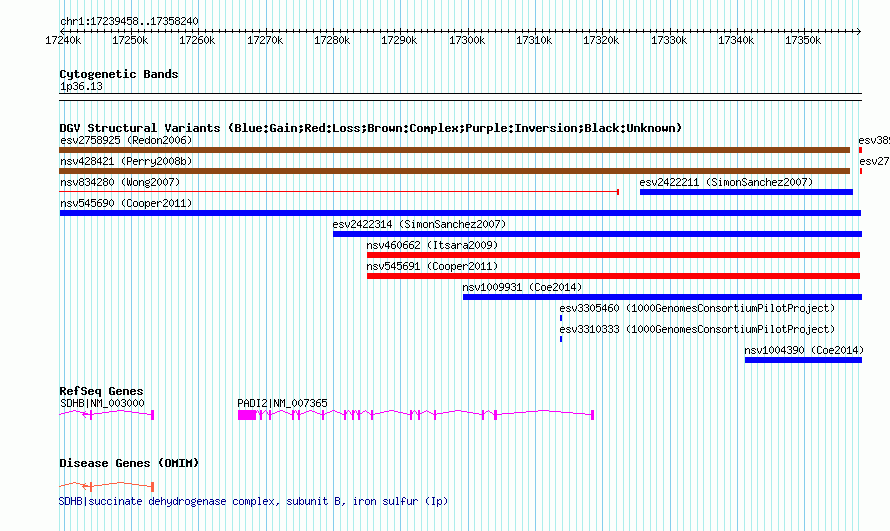Open nsv1004390 (Coe2014) label
The height and width of the screenshot is (531, 890).
pyautogui.click(x=804, y=350)
